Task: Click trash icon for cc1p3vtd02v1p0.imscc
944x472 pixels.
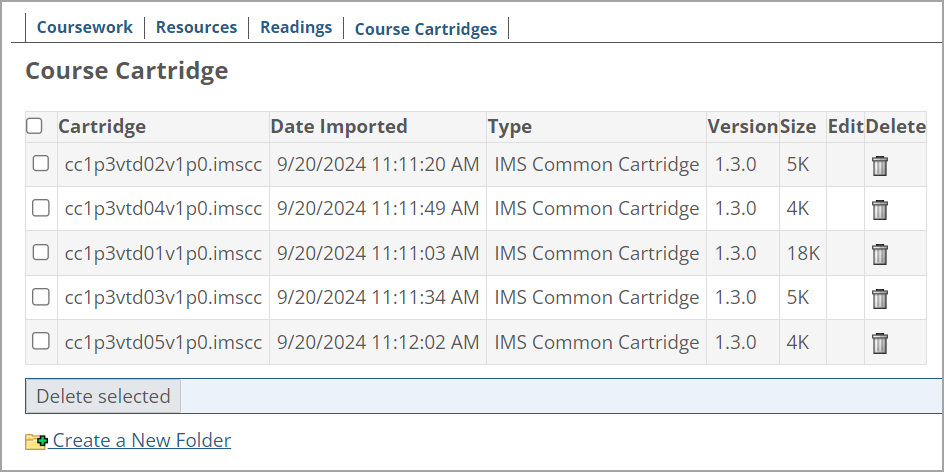Action: 880,166
